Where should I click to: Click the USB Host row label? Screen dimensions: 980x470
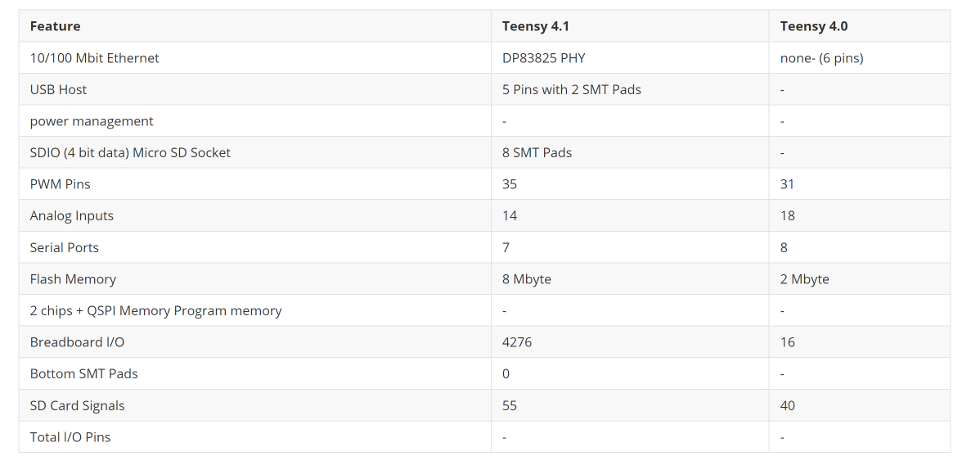click(58, 89)
